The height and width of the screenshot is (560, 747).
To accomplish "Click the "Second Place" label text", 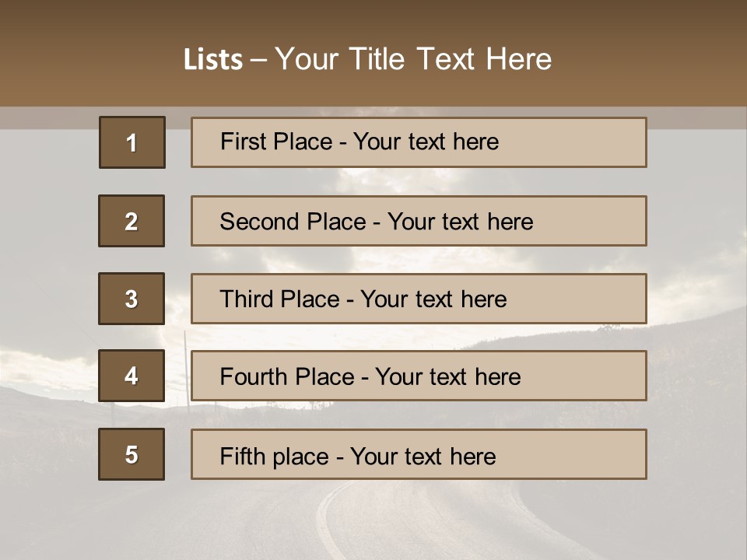I will [x=292, y=222].
